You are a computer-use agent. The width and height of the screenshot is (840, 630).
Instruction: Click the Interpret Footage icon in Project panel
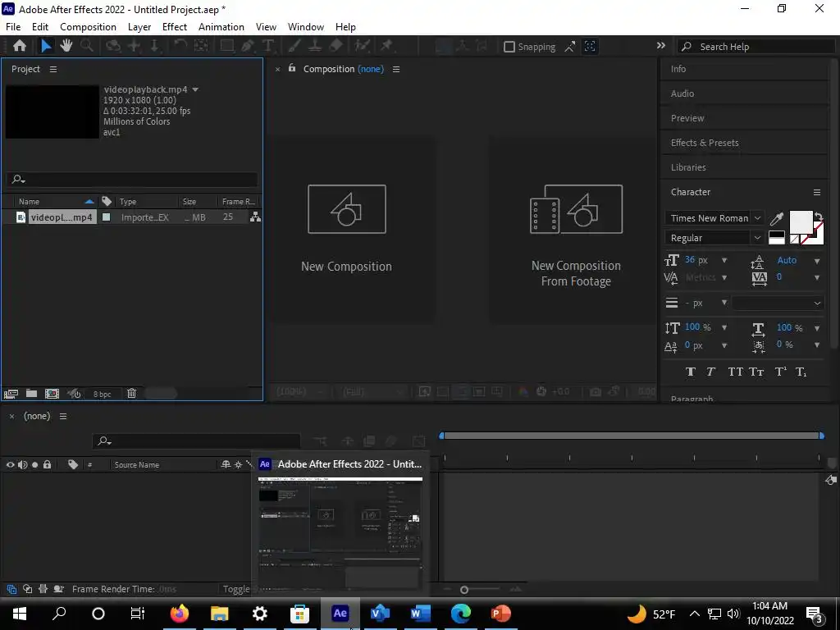(11, 394)
